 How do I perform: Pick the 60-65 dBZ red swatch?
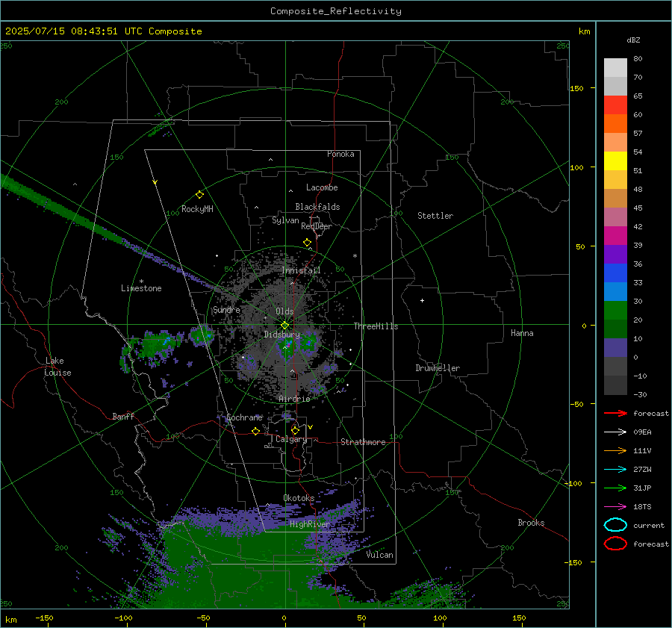point(615,105)
